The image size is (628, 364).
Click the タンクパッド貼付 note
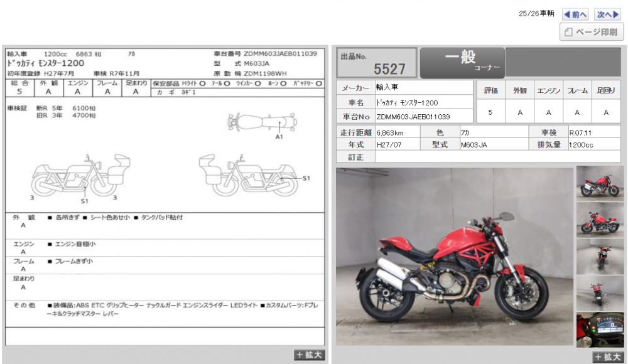[x=162, y=217]
